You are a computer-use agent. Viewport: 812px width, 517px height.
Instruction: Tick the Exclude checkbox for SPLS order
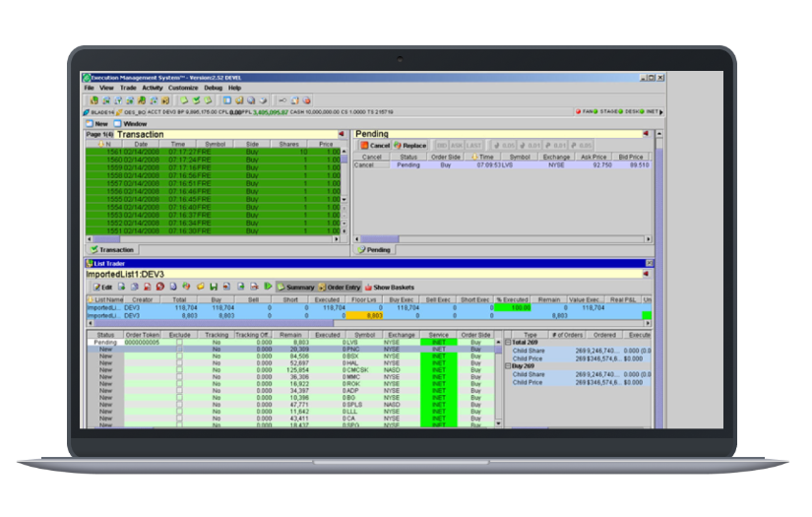179,405
